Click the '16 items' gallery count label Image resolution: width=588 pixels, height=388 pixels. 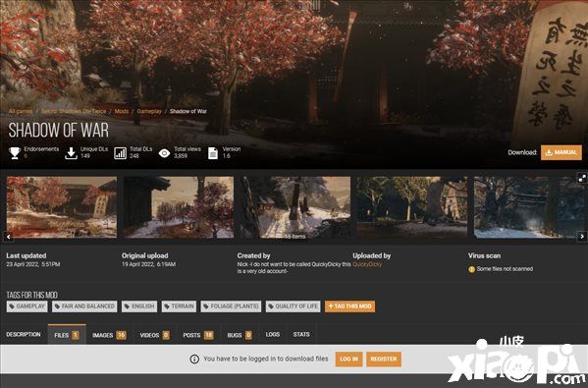tap(295, 237)
